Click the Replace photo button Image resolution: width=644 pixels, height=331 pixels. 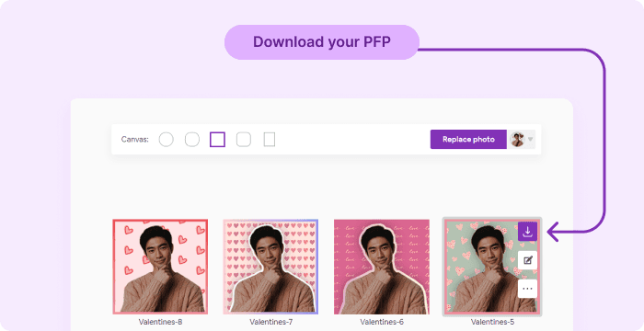pyautogui.click(x=468, y=139)
